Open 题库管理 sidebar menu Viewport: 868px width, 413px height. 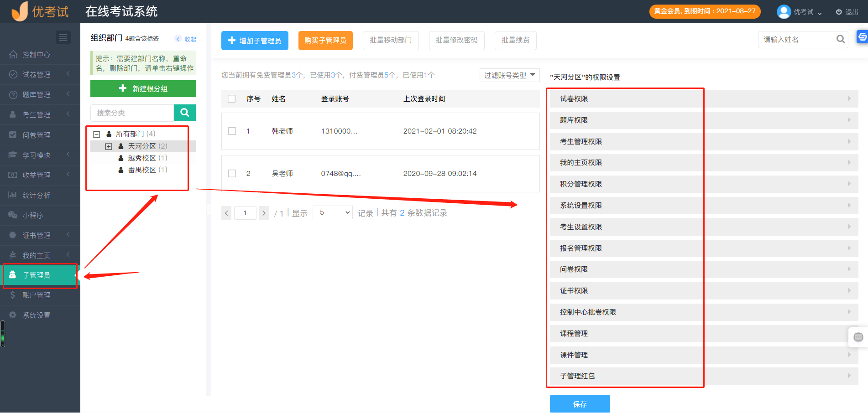40,95
